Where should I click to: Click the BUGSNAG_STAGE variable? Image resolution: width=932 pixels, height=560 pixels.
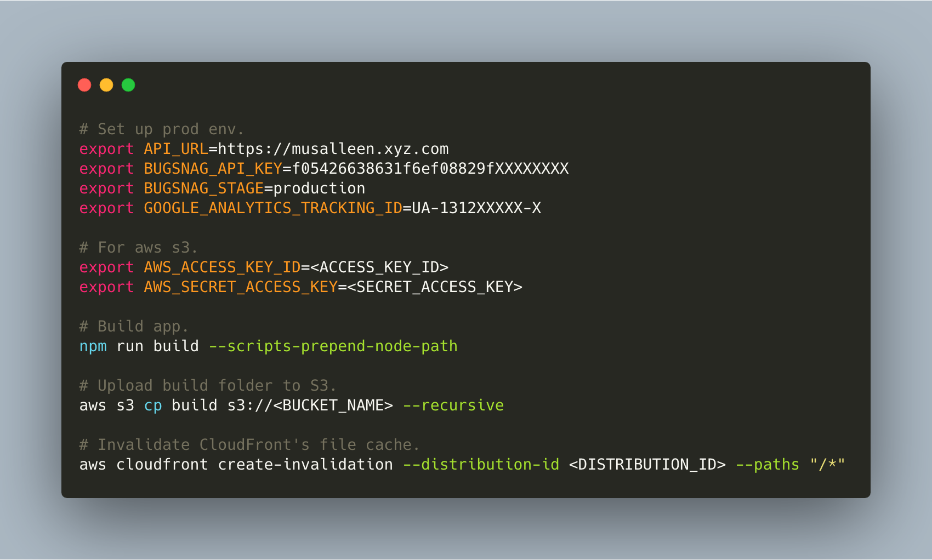(204, 188)
